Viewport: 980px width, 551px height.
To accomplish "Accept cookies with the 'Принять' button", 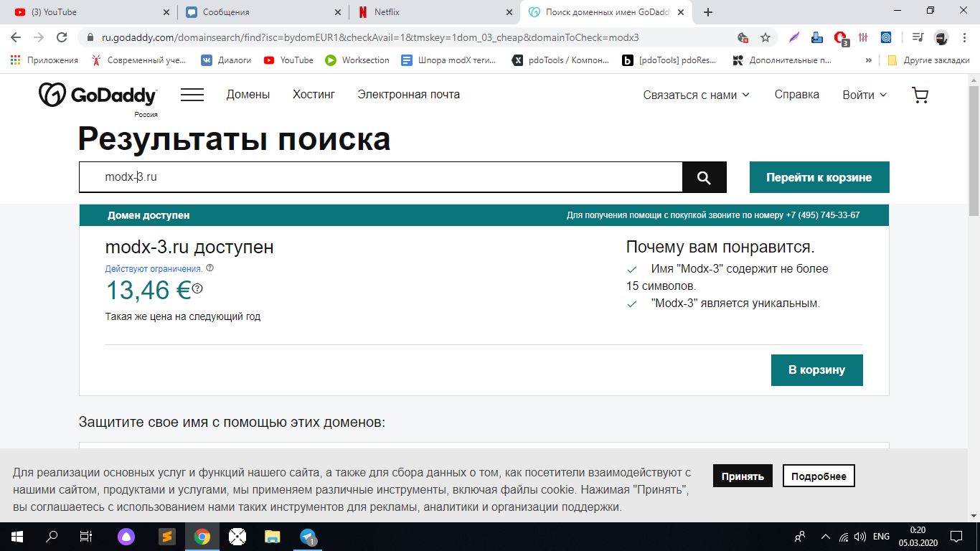I will pyautogui.click(x=743, y=476).
